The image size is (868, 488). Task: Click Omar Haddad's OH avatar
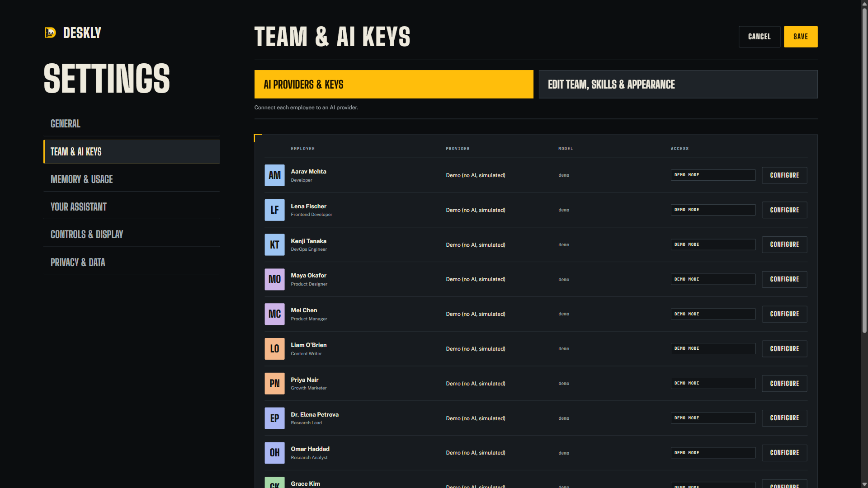click(274, 453)
